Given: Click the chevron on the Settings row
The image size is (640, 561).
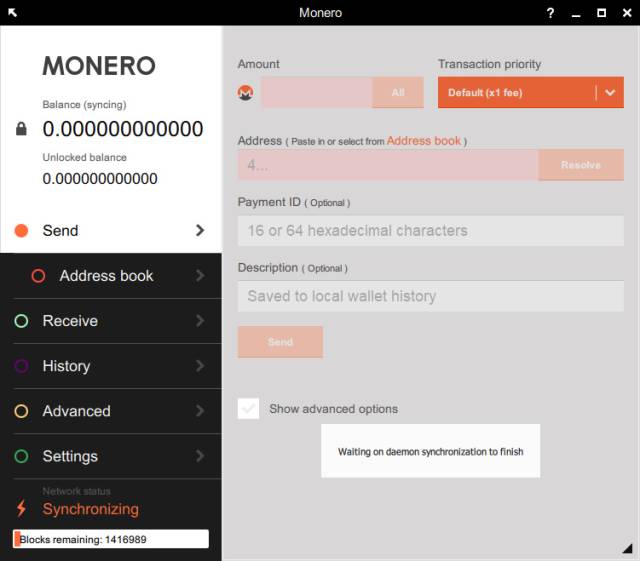Looking at the screenshot, I should coord(200,456).
